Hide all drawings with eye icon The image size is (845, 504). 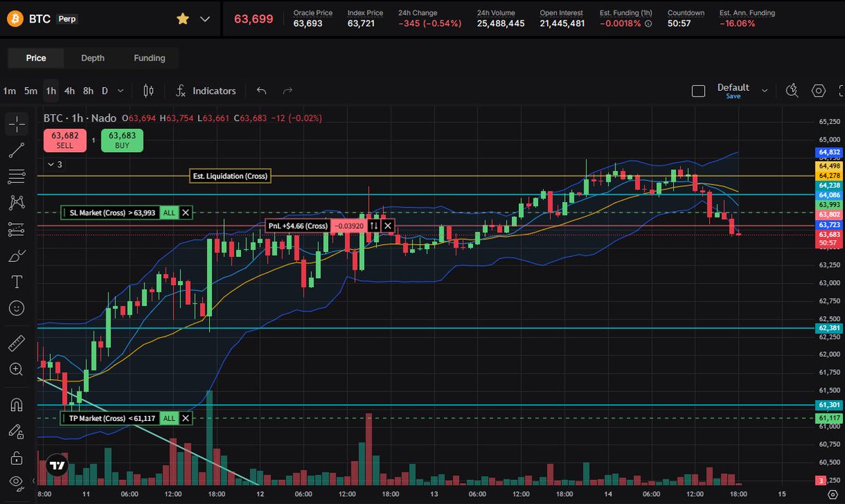point(17,481)
